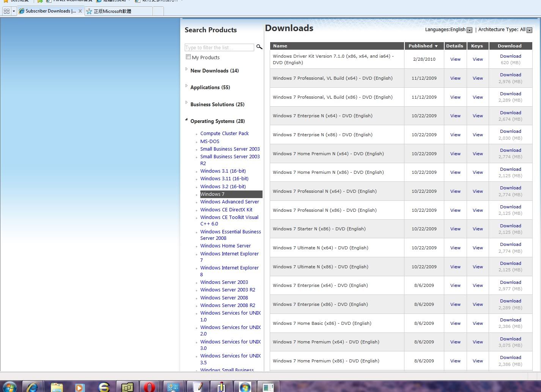
Task: Launch Opera browser from taskbar
Action: pos(150,387)
